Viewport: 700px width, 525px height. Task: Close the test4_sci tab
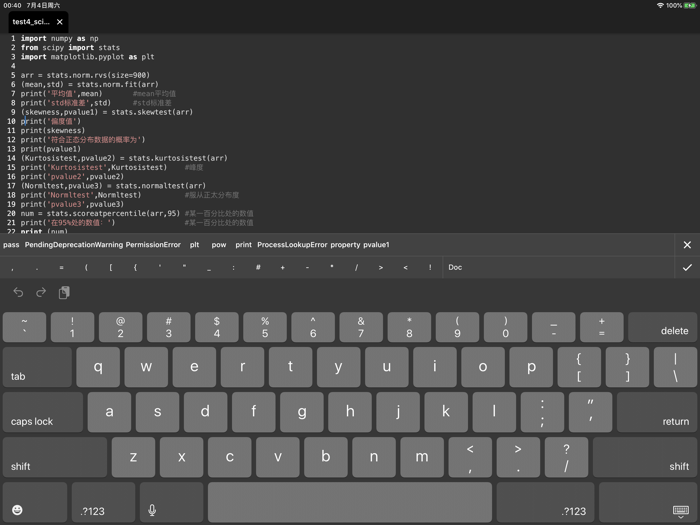[60, 21]
